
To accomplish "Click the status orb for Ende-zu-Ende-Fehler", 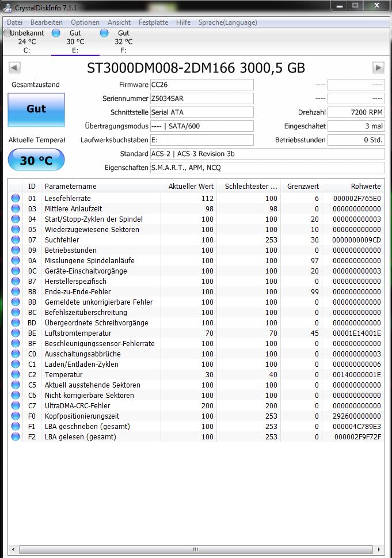I will (16, 291).
